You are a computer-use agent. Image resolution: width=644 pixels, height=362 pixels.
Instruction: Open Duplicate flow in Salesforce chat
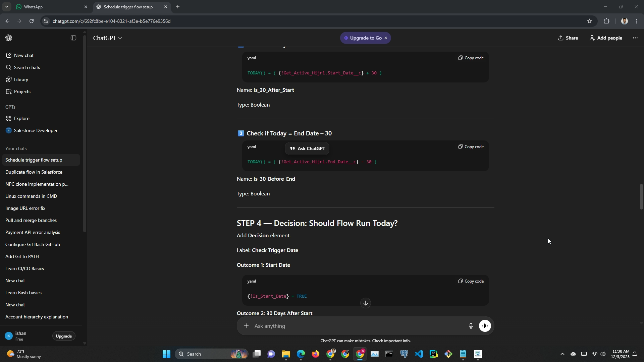click(x=34, y=172)
